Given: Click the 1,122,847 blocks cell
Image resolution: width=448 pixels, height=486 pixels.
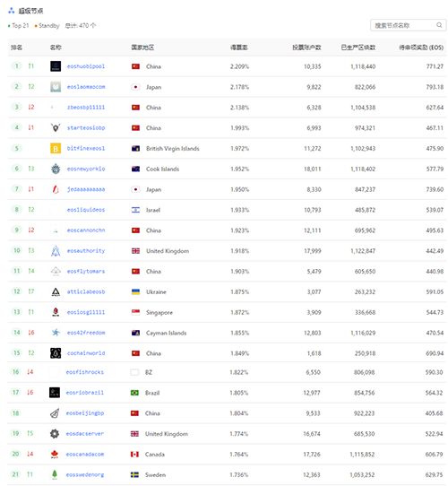Looking at the screenshot, I should click(x=363, y=251).
